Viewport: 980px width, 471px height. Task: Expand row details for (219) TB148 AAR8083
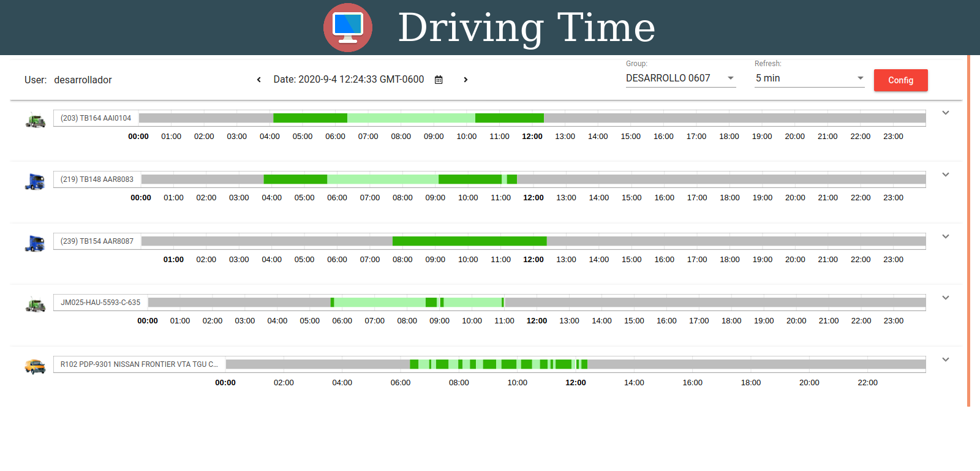946,175
